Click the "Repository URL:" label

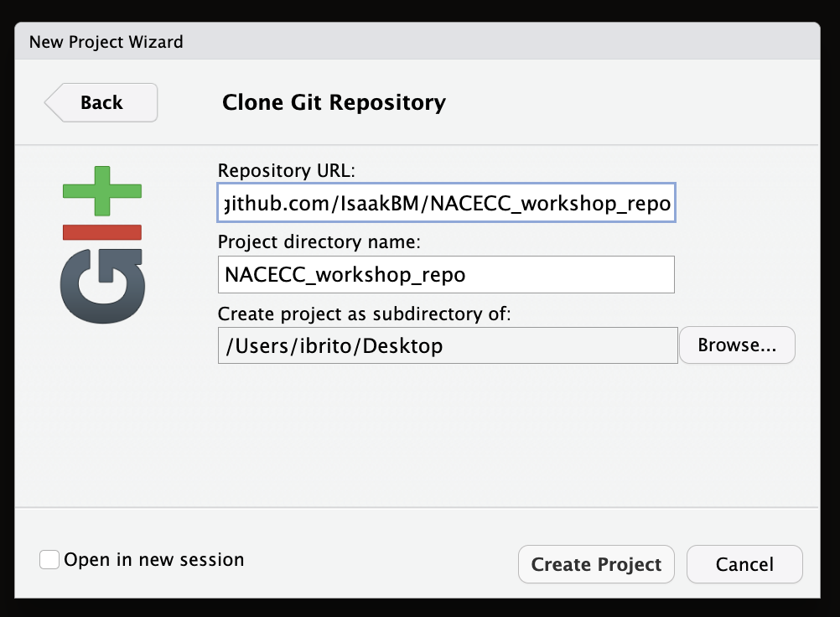tap(287, 170)
